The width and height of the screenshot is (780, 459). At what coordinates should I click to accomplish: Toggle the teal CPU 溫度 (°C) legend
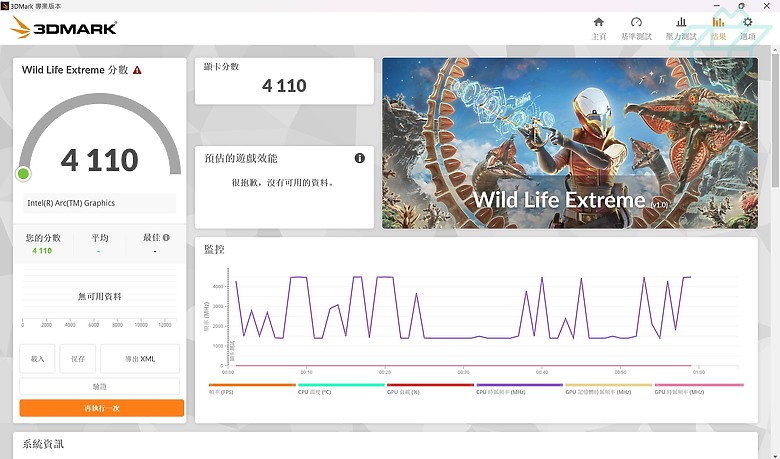341,388
